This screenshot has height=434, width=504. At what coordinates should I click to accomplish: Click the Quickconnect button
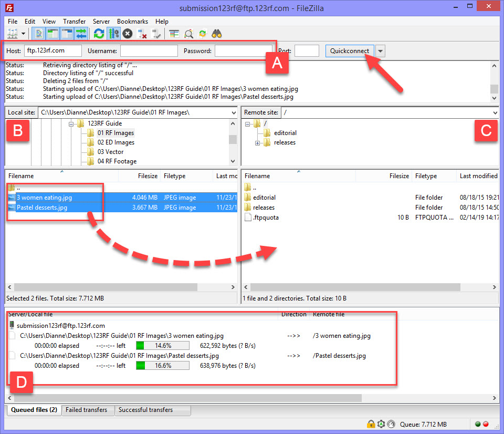point(350,51)
